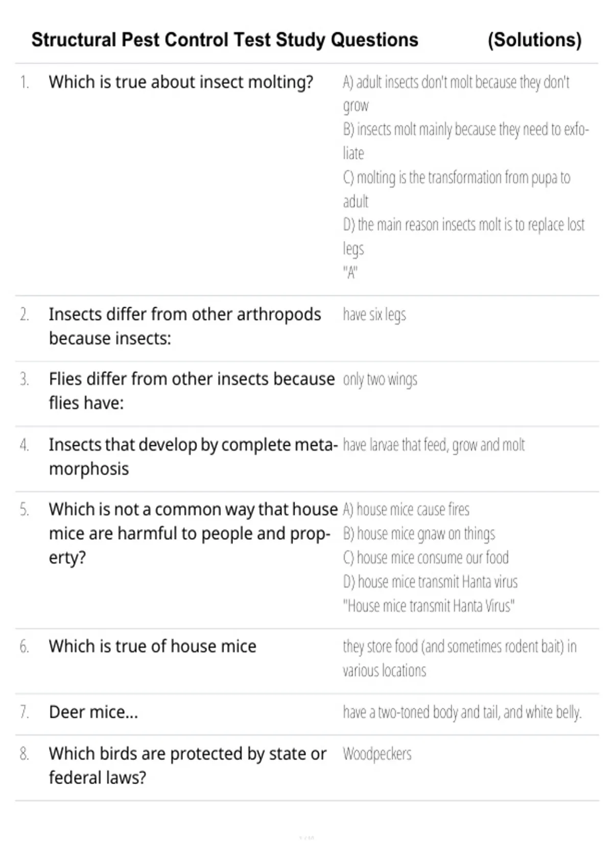Click the 'Deer mice...' question text
The width and height of the screenshot is (613, 868).
(93, 712)
